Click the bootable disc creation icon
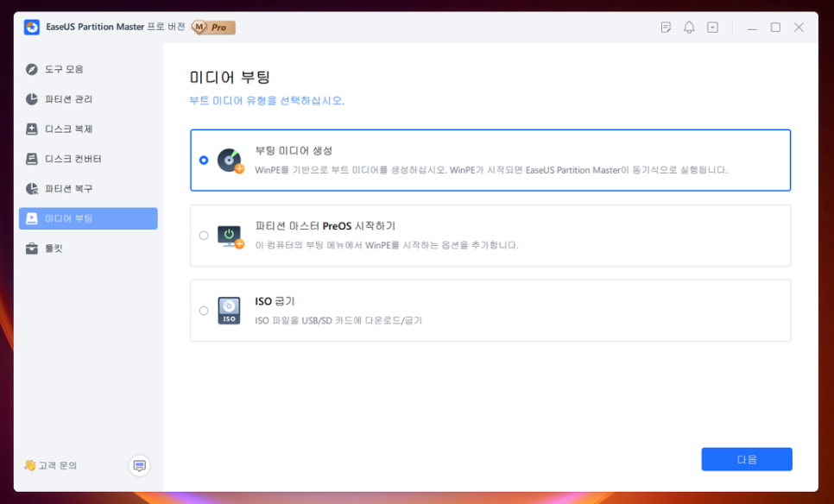834x504 pixels. pos(231,161)
